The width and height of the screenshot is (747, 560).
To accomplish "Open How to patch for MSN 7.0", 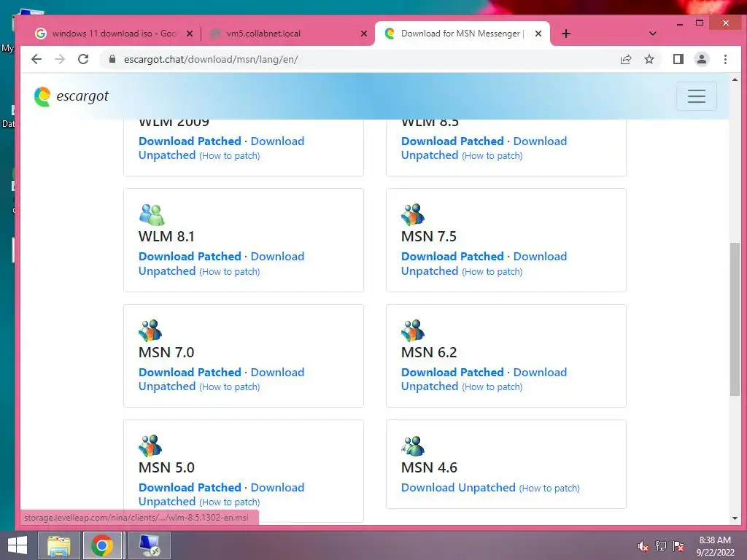I will (x=230, y=386).
